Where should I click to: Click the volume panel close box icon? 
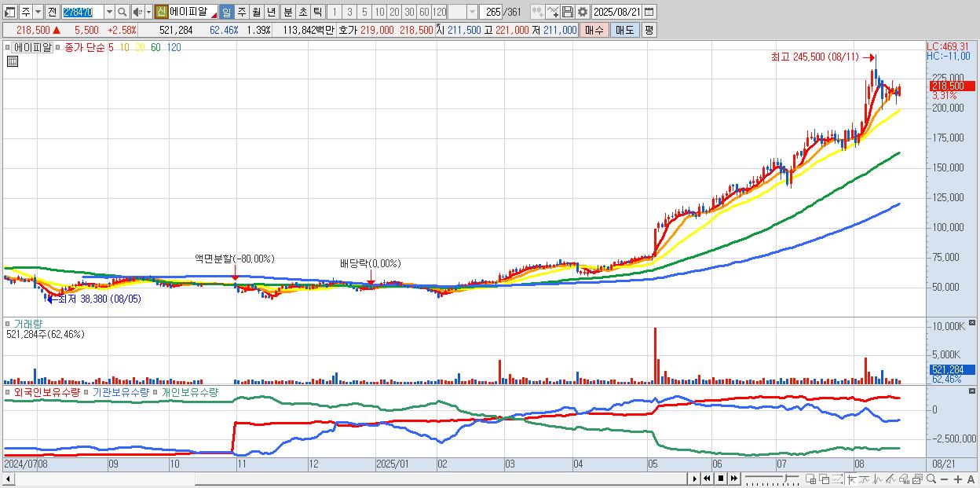[973, 323]
